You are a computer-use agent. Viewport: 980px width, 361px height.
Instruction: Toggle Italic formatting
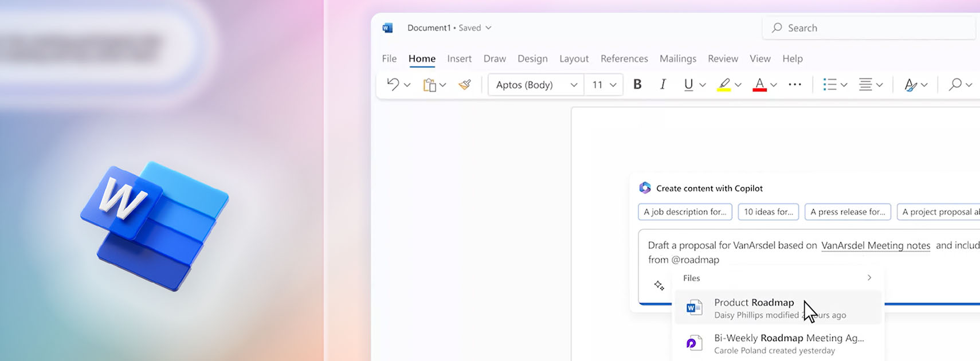663,84
